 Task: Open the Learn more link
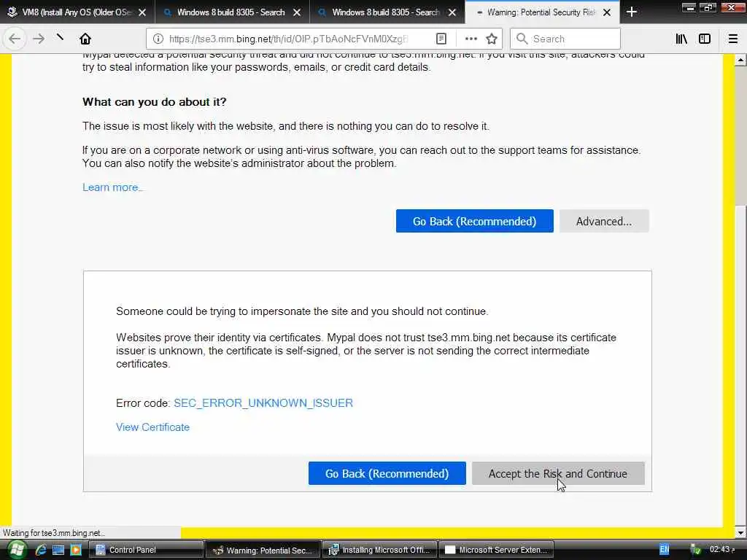tap(112, 187)
